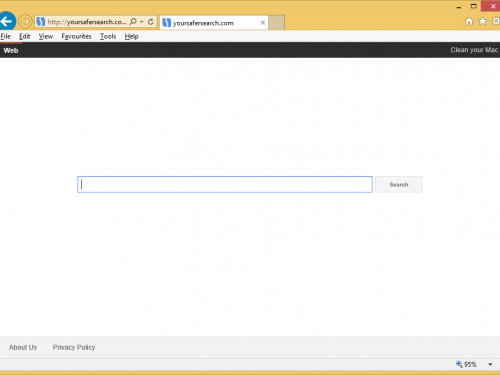Click the URL text in the address bar
Screen dimensions: 500x375
coord(87,22)
